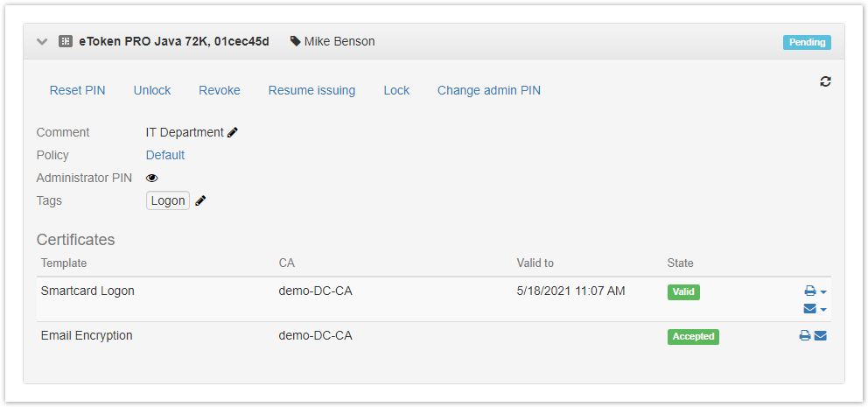This screenshot has width=868, height=407.
Task: Click Change admin PIN
Action: [x=488, y=90]
